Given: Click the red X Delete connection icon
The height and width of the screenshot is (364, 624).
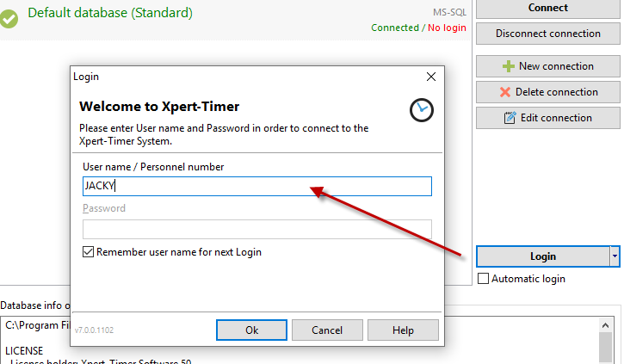Looking at the screenshot, I should point(505,92).
